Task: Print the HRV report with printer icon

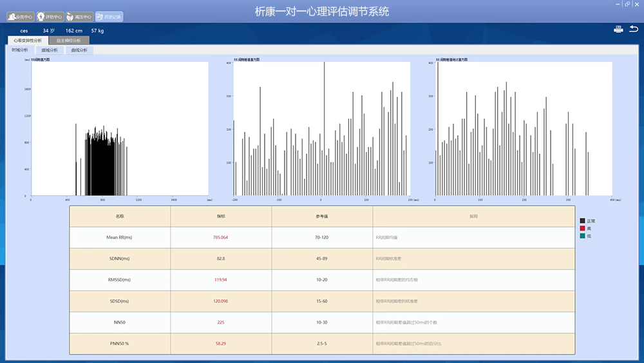Action: point(618,29)
